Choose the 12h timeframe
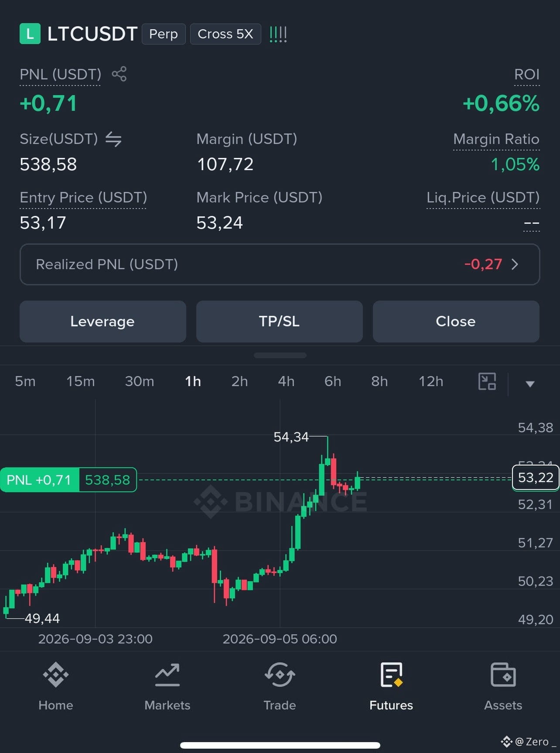Viewport: 560px width, 753px height. tap(431, 381)
